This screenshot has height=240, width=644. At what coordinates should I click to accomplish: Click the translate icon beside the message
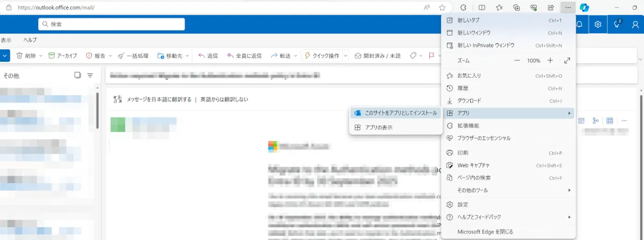point(118,99)
